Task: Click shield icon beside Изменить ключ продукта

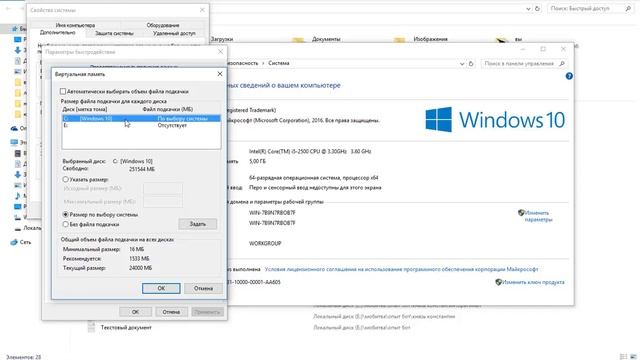Action: coord(498,282)
